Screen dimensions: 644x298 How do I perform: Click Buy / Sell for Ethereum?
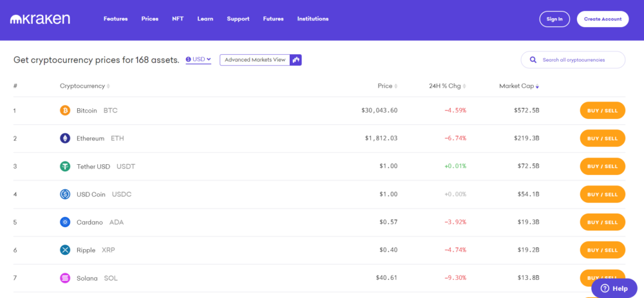(x=603, y=138)
